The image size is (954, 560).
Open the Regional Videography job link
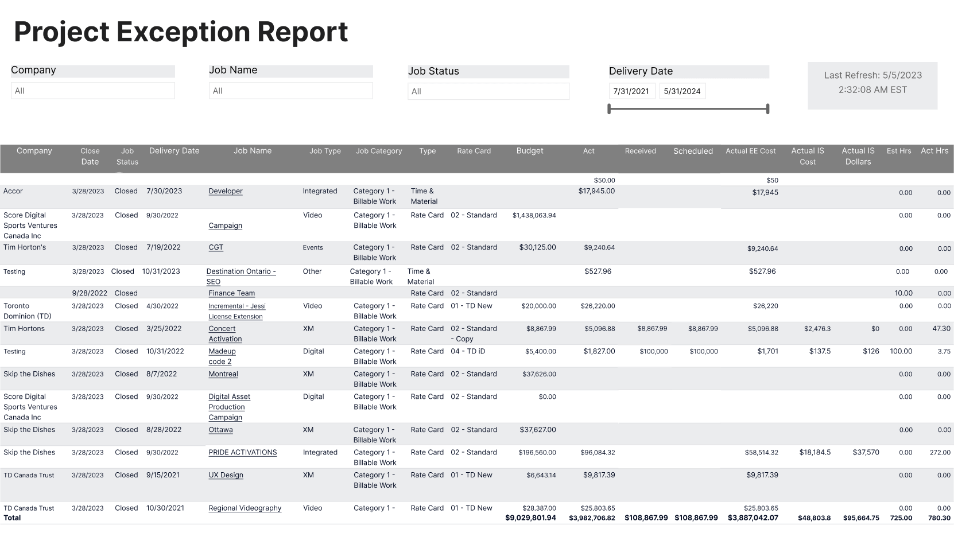point(245,508)
